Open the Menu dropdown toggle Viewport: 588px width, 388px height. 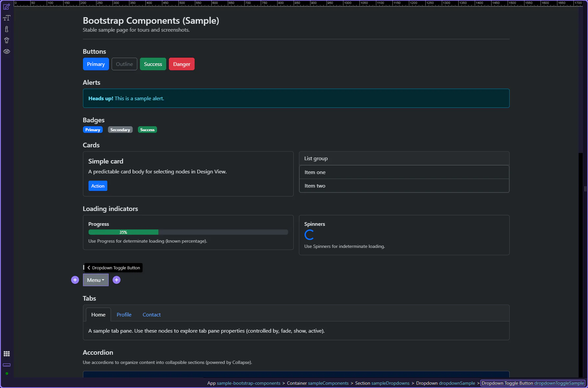95,280
